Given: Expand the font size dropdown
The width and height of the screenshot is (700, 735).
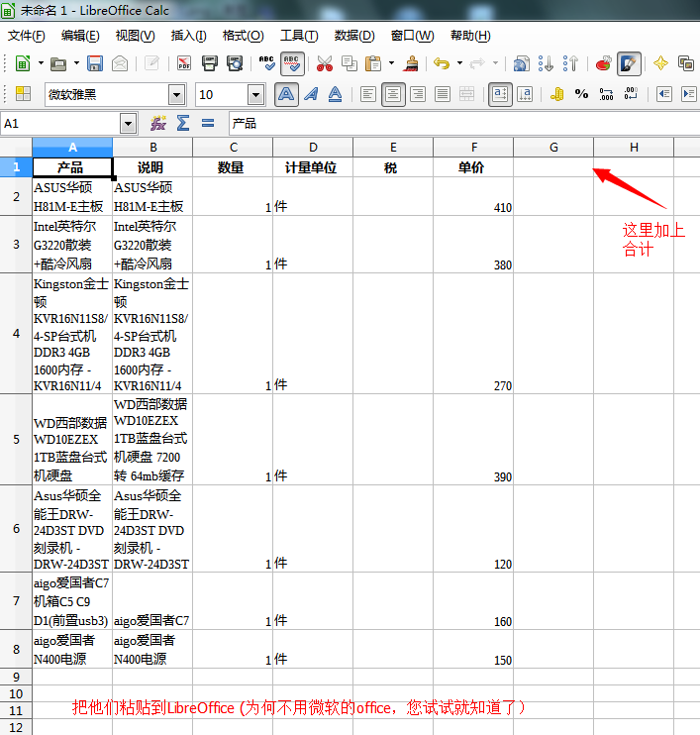Looking at the screenshot, I should pos(255,94).
